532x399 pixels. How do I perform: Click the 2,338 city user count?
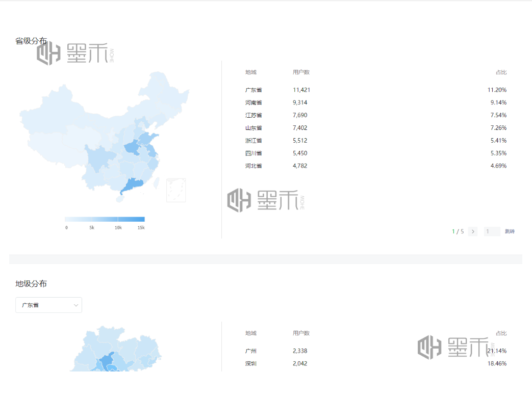(300, 351)
